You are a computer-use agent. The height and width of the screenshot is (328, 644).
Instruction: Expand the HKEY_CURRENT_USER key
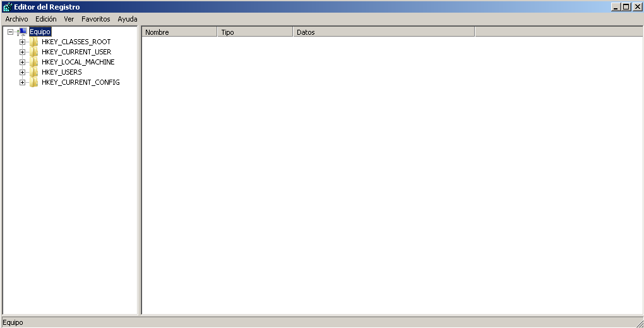(x=22, y=52)
